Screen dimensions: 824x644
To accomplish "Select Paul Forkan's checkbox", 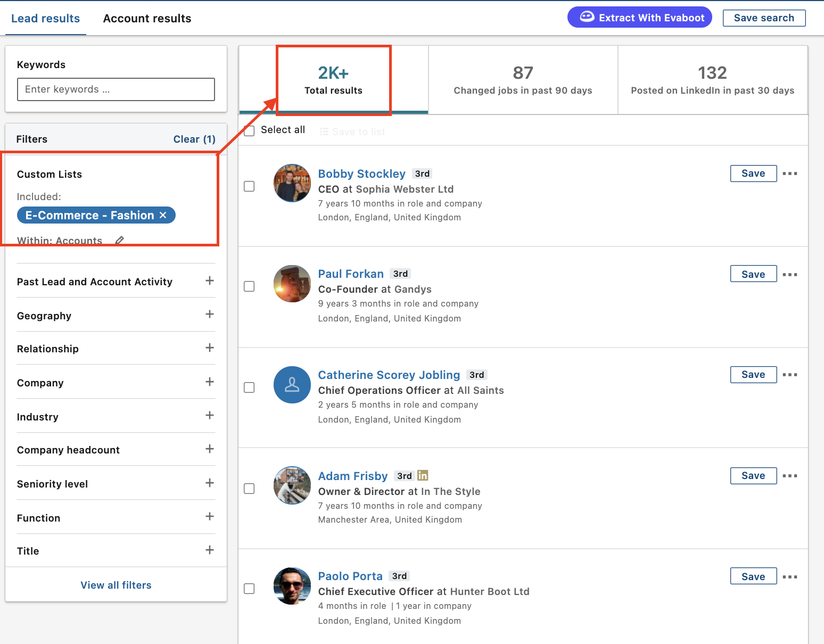I will point(249,286).
